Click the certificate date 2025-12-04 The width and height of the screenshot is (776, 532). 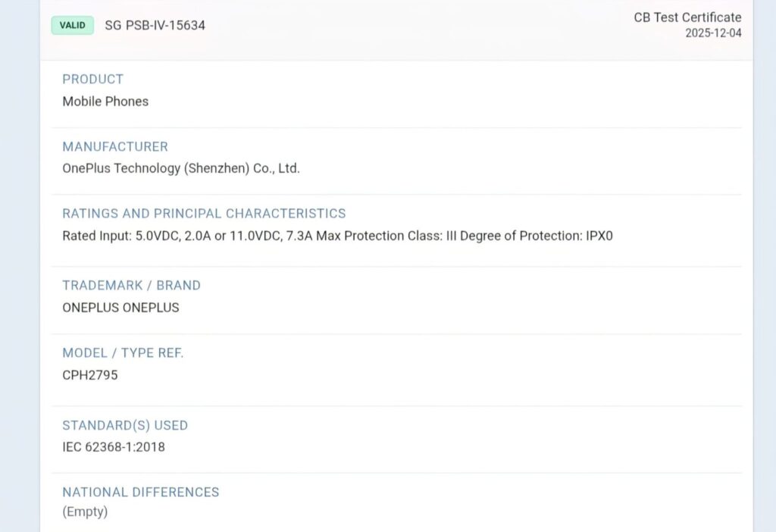tap(713, 33)
